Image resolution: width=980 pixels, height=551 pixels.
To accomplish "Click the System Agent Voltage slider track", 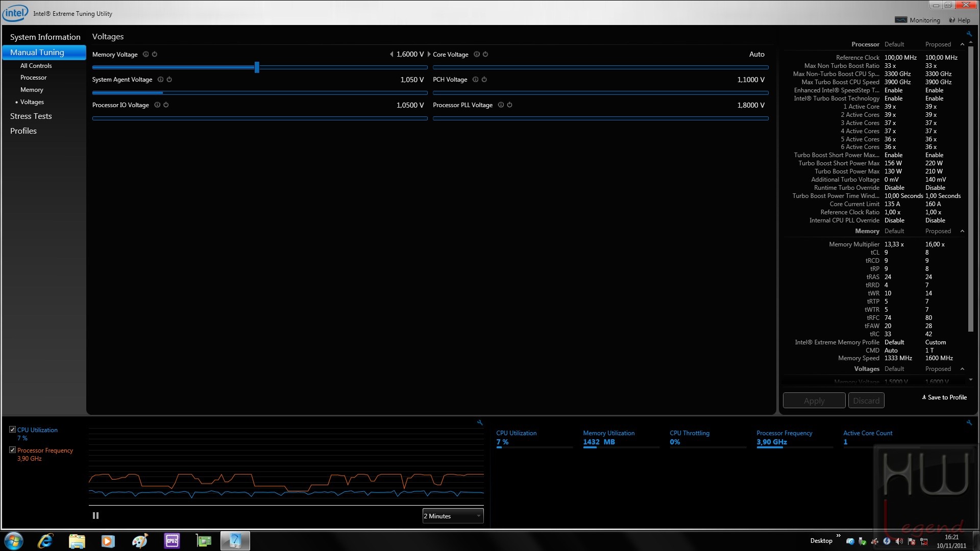I will (x=260, y=93).
